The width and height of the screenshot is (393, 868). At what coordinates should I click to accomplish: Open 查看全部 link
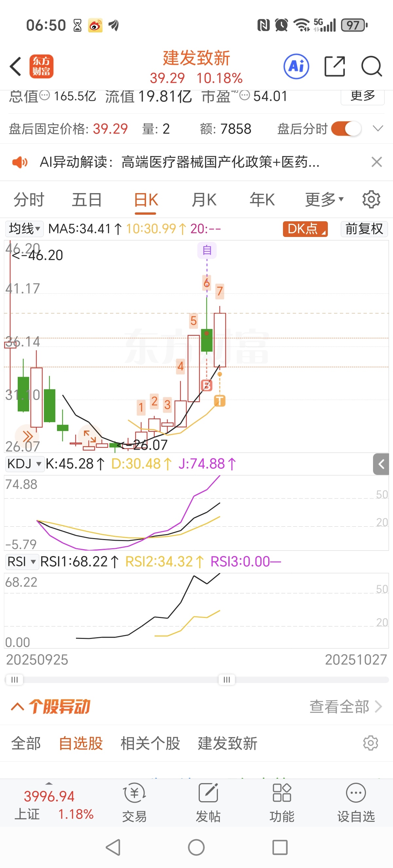click(x=346, y=706)
